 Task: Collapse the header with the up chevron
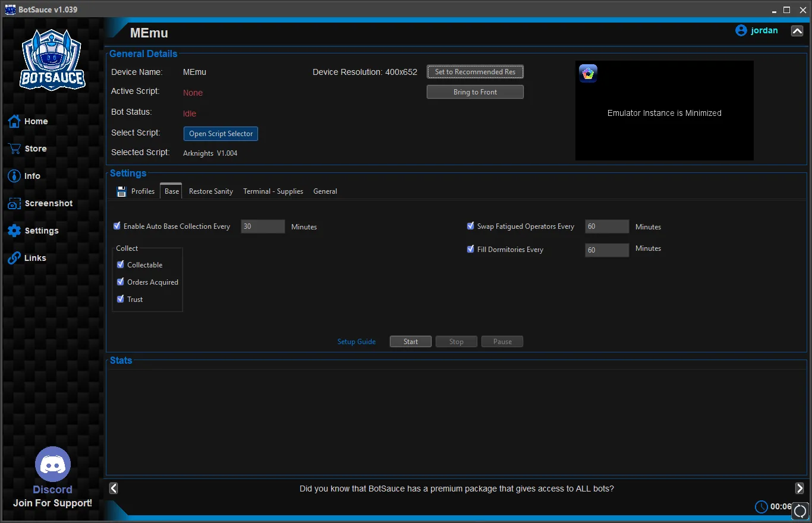click(797, 31)
